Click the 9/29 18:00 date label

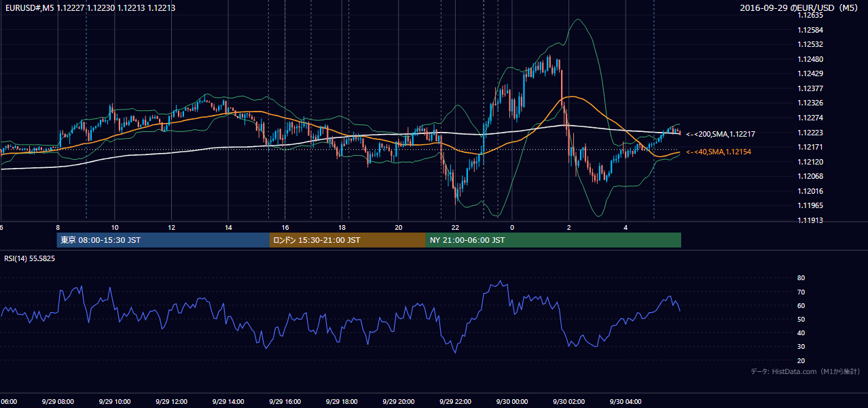click(342, 402)
